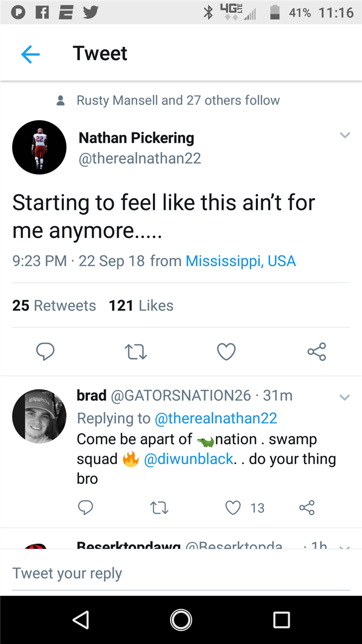Open the Mississippi, USA location link
The height and width of the screenshot is (644, 362).
(240, 261)
